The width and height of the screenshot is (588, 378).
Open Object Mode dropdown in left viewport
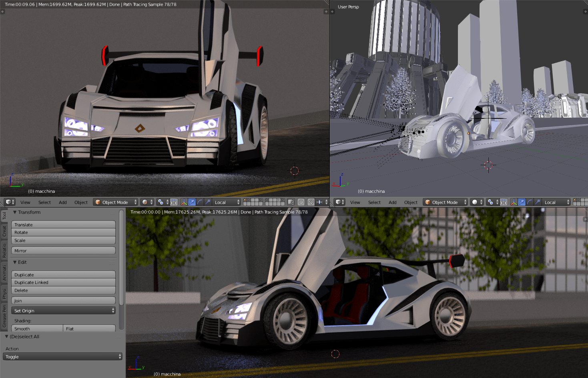116,202
